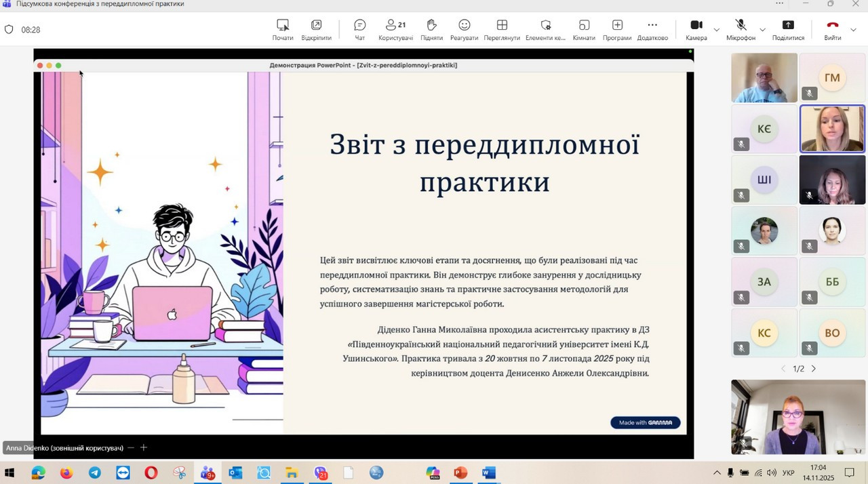Pop out shared content with Відкріпити
Image resolution: width=868 pixels, height=484 pixels.
[x=316, y=30]
